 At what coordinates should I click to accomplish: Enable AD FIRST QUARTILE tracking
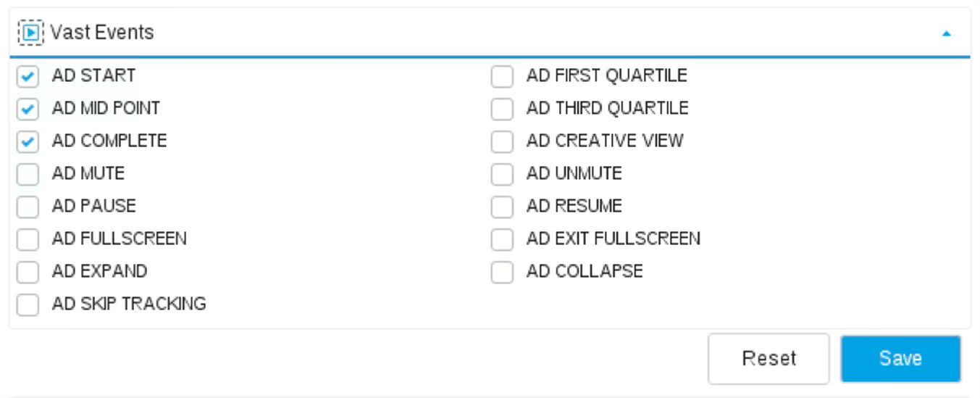(502, 76)
